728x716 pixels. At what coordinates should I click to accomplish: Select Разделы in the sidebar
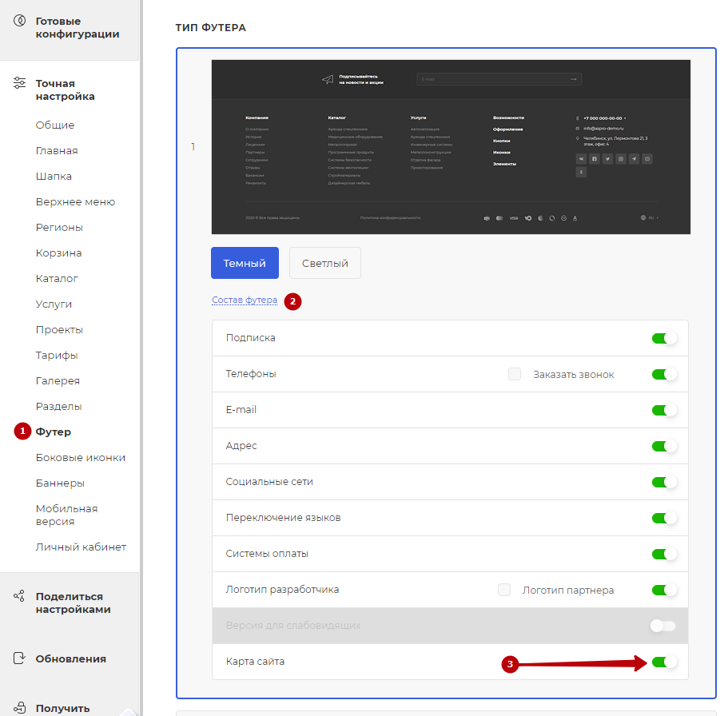(x=58, y=406)
